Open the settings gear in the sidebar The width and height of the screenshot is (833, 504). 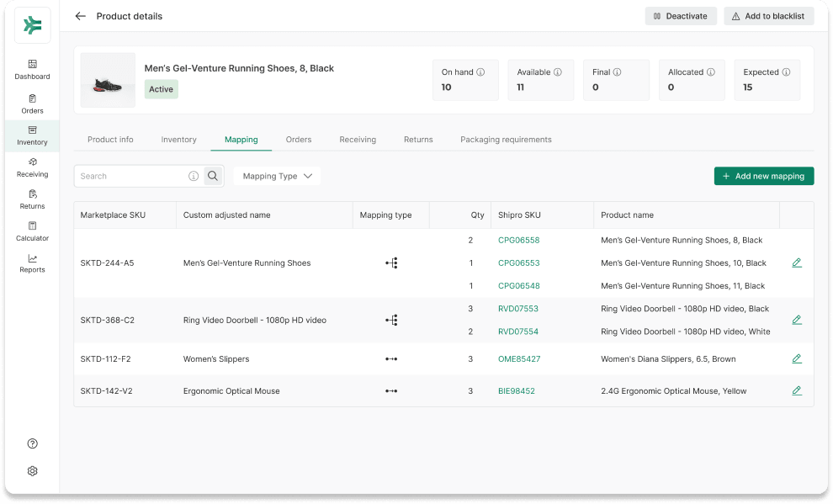pos(32,471)
